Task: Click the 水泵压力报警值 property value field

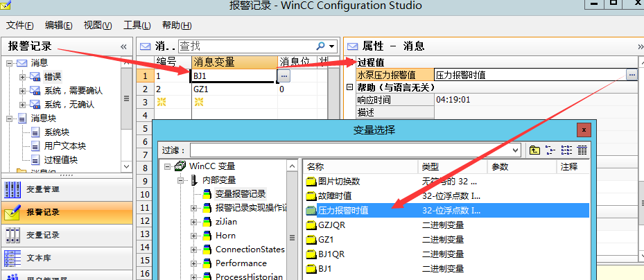Action: tap(530, 75)
